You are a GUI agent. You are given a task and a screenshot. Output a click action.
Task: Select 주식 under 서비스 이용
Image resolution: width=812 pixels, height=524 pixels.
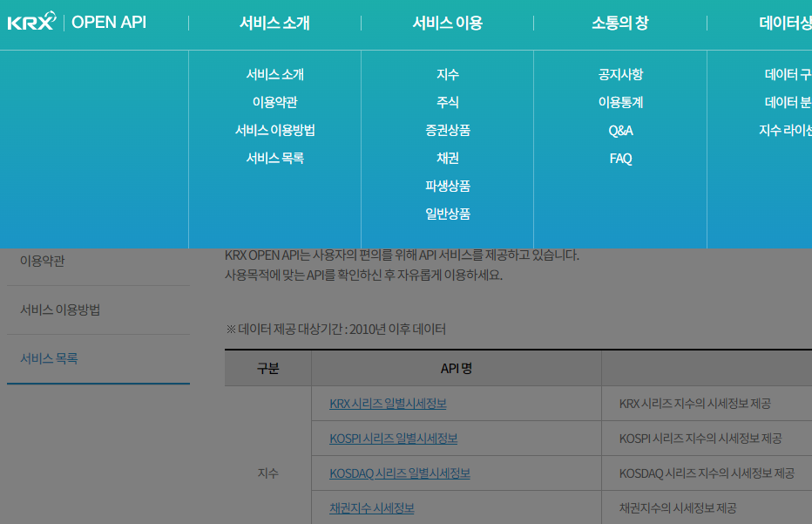(448, 102)
